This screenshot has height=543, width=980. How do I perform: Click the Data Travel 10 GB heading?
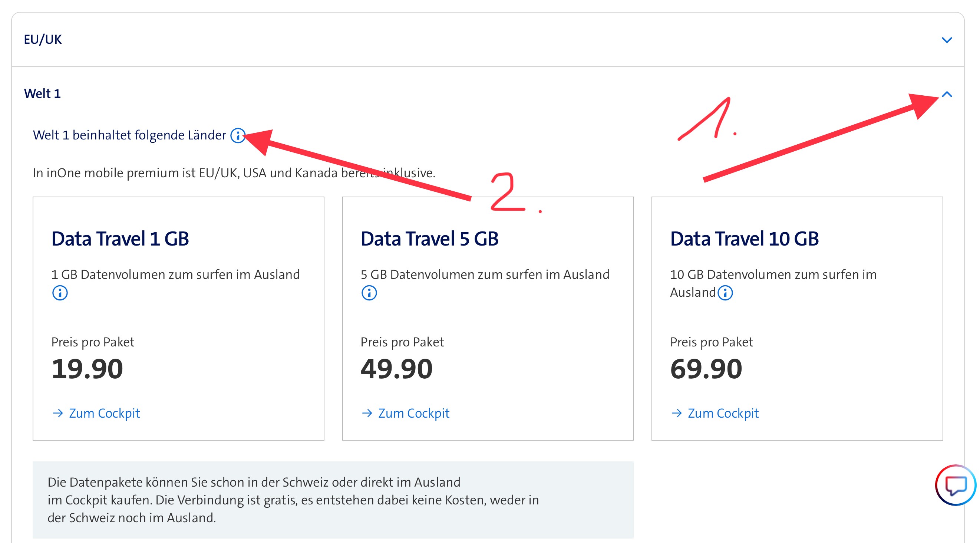click(x=744, y=239)
